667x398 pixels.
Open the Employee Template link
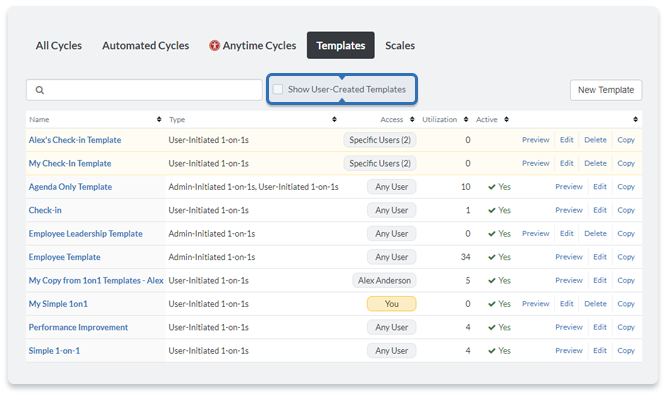click(x=65, y=257)
